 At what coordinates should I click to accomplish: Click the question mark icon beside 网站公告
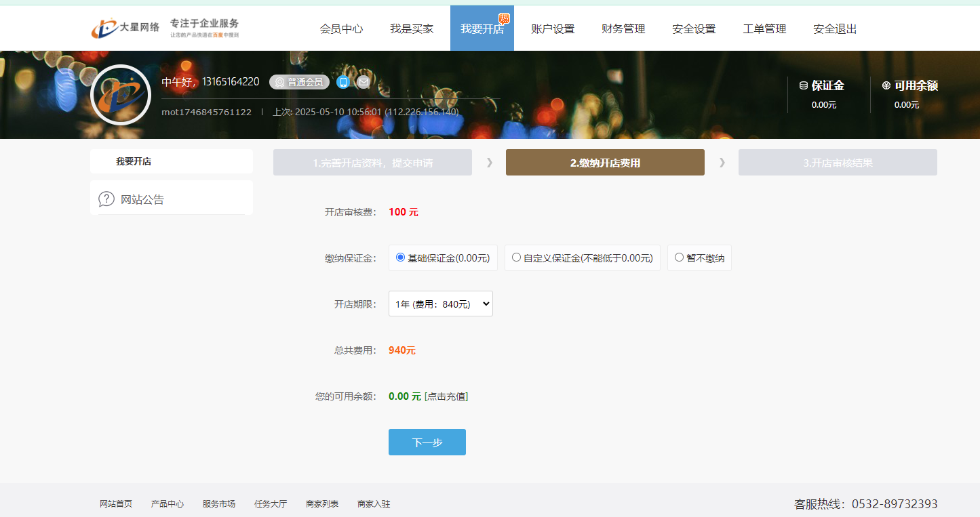[x=106, y=199]
